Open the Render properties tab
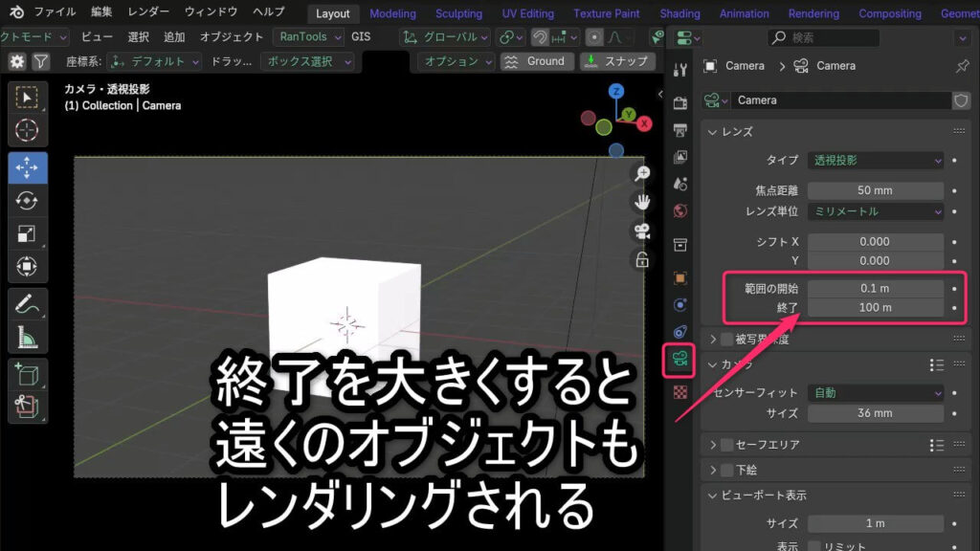The image size is (980, 551). 680,102
